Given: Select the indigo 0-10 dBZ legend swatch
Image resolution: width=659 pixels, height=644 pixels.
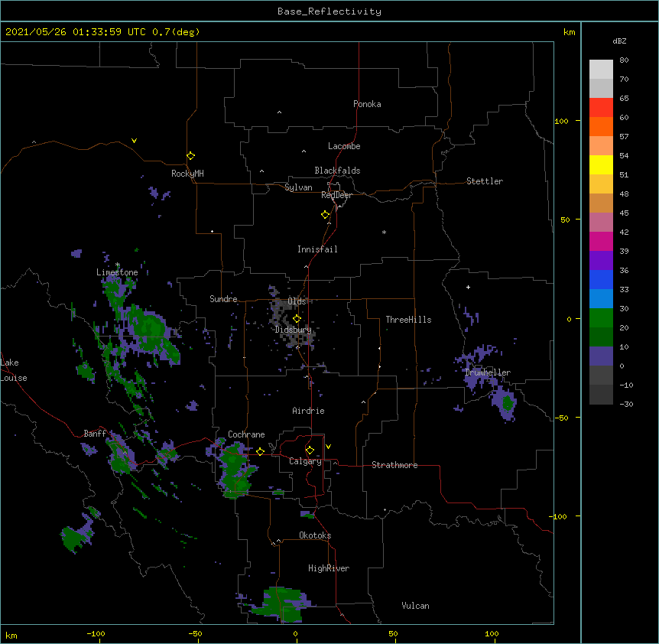Looking at the screenshot, I should pyautogui.click(x=601, y=356).
